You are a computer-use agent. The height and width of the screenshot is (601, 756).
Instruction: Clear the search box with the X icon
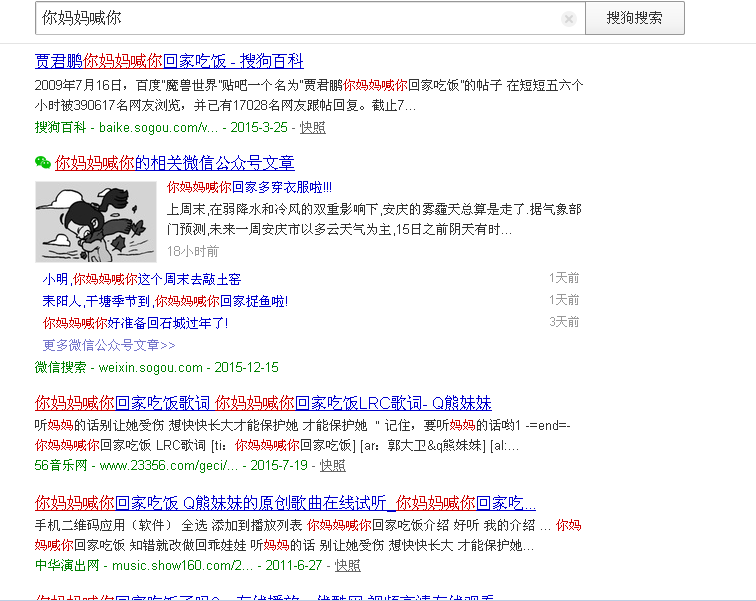pos(569,19)
